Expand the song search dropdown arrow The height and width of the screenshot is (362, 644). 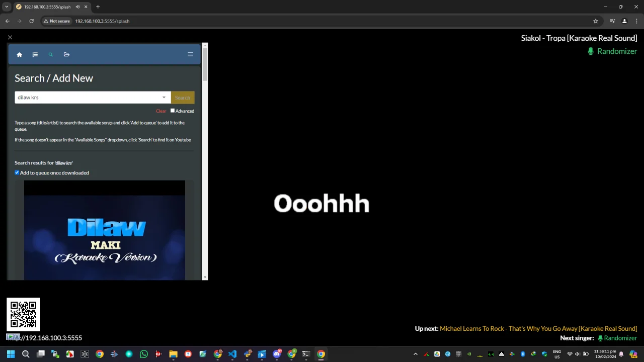click(x=164, y=98)
